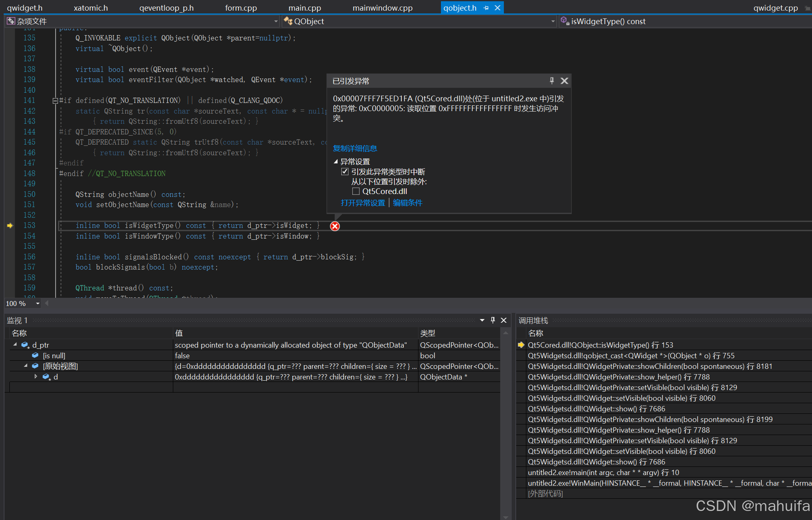Switch to the mainwindow.cpp tab
This screenshot has height=520, width=812.
[382, 8]
